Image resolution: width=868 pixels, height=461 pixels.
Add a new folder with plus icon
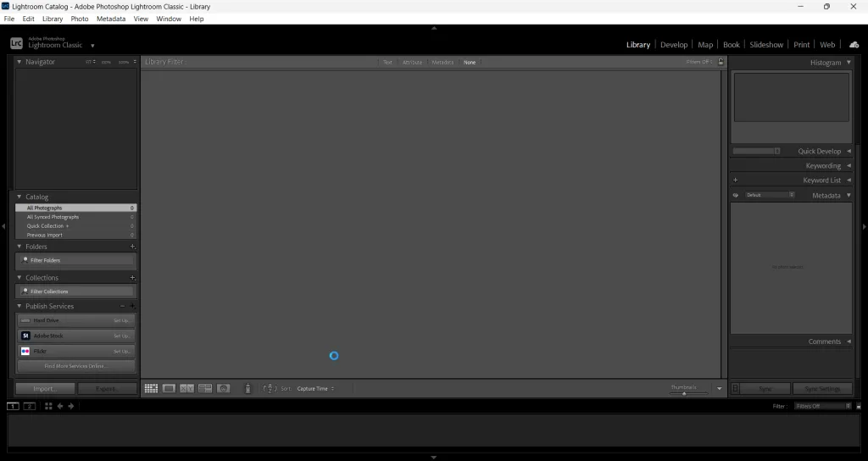click(132, 247)
